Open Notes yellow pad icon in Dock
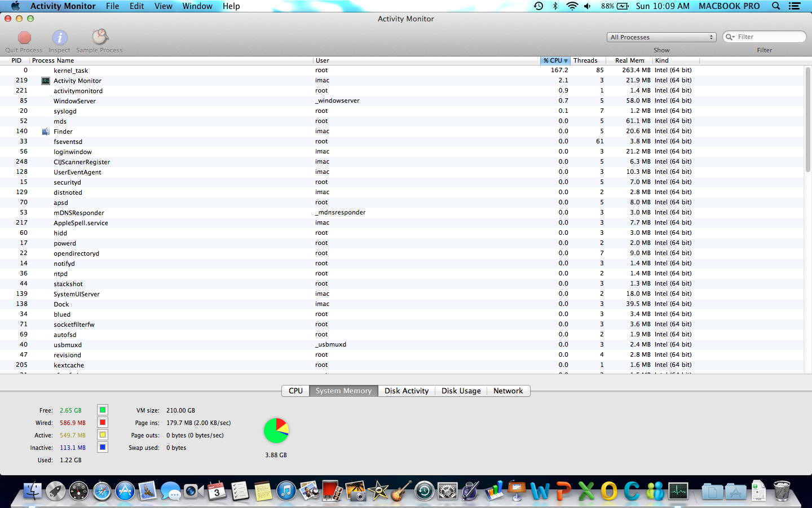Viewport: 812px width, 508px height. tap(263, 491)
